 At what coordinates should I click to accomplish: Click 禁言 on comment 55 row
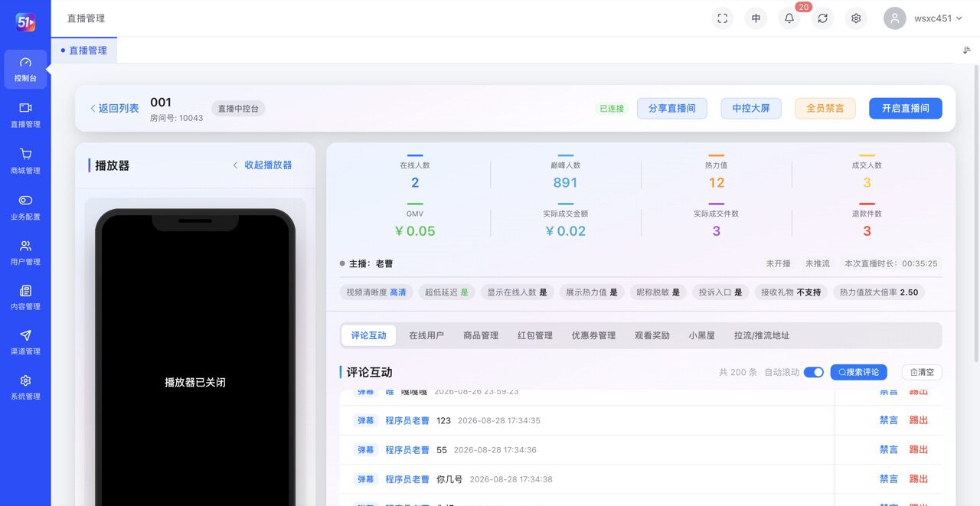[889, 449]
